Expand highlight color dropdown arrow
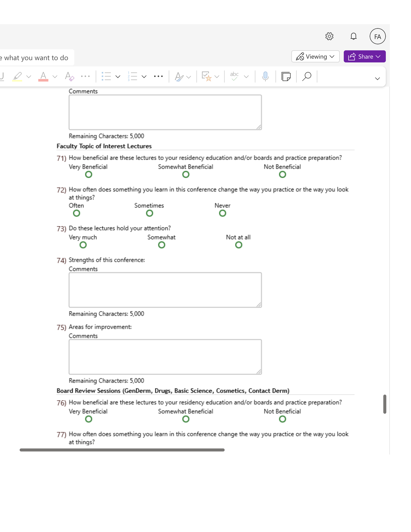 (29, 77)
